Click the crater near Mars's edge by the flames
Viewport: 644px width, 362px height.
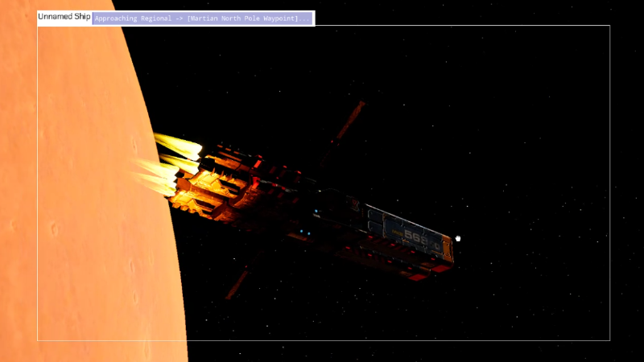pos(134,145)
